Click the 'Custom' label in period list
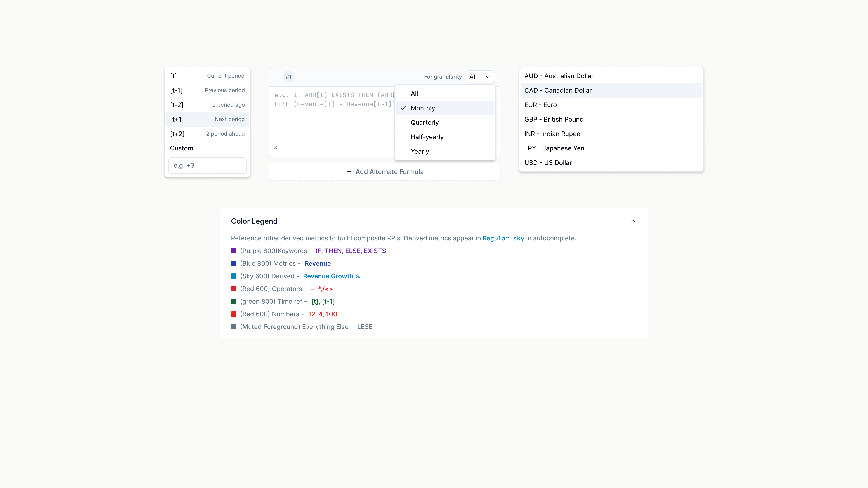The height and width of the screenshot is (488, 868). click(x=182, y=148)
